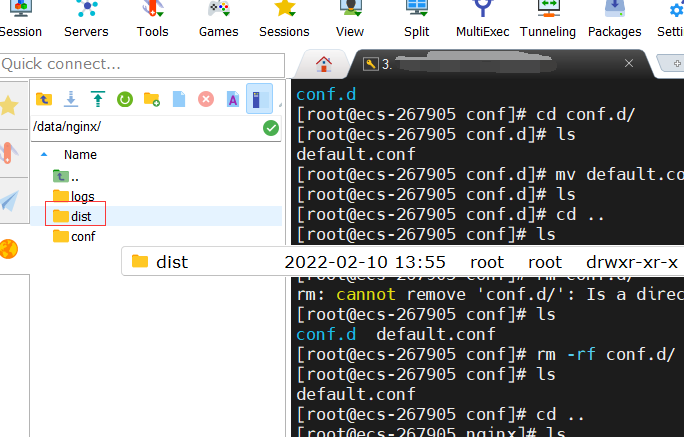This screenshot has height=437, width=684.
Task: Upload files to current folder
Action: point(98,99)
